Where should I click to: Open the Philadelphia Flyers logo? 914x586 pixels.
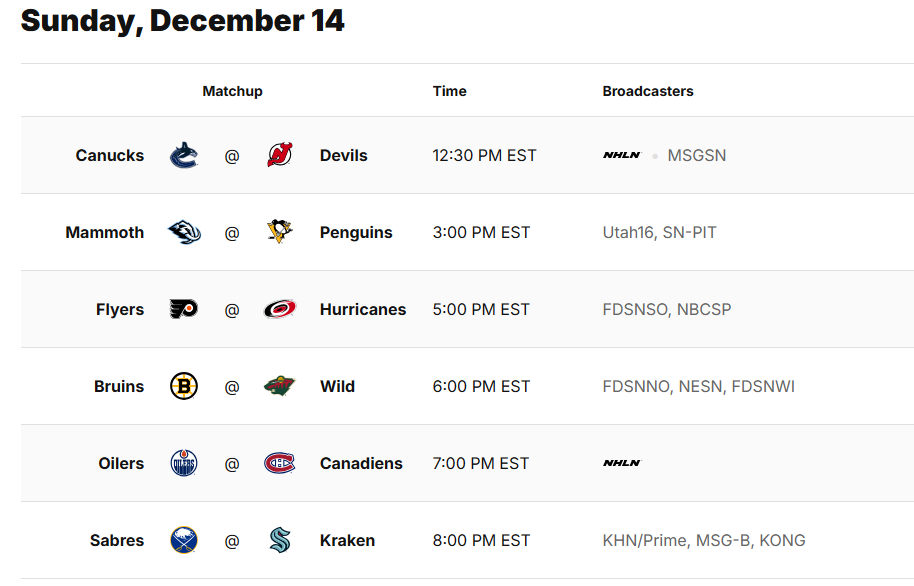click(x=184, y=309)
